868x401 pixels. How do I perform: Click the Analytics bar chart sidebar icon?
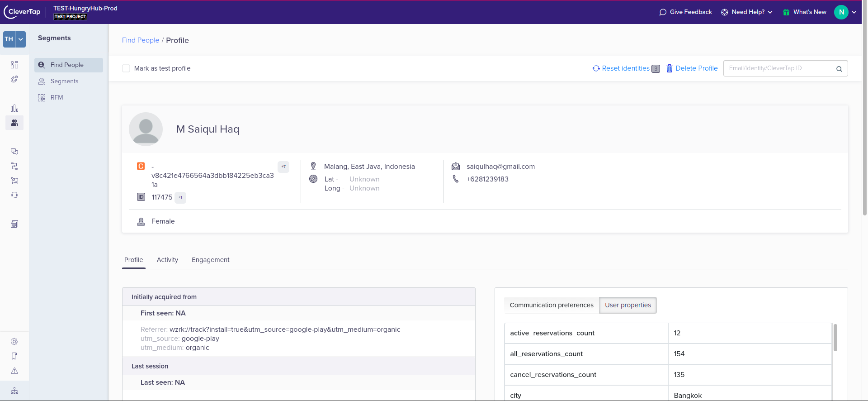point(14,108)
